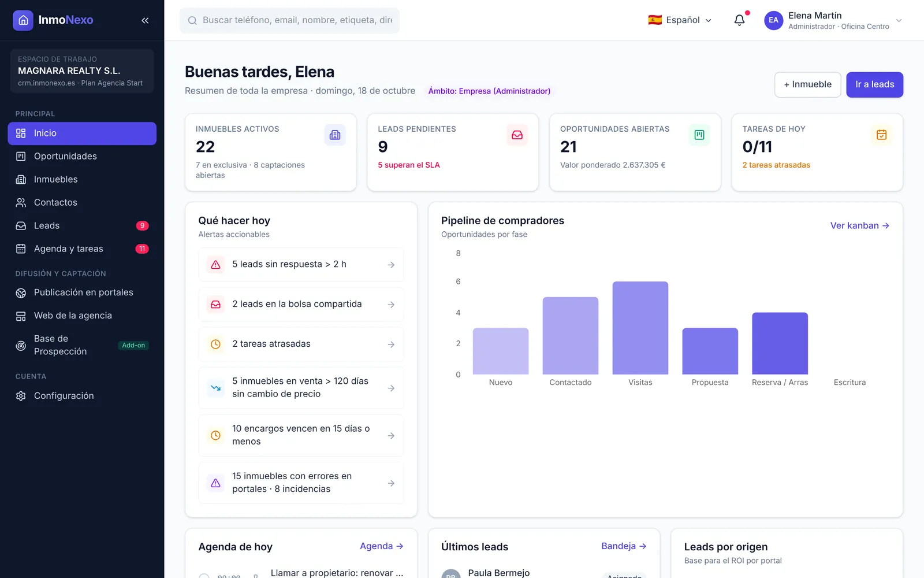
Task: Open Publicación en portales
Action: pyautogui.click(x=82, y=293)
